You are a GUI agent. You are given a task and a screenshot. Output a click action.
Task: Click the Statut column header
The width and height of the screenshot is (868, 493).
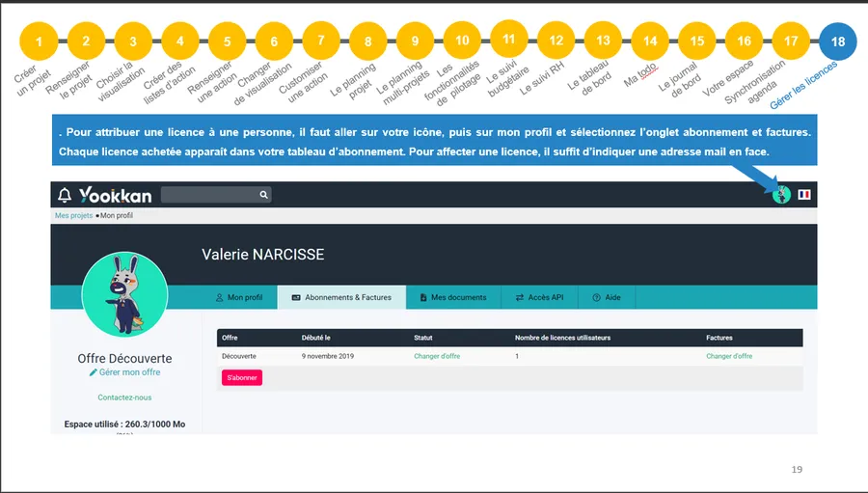(423, 338)
